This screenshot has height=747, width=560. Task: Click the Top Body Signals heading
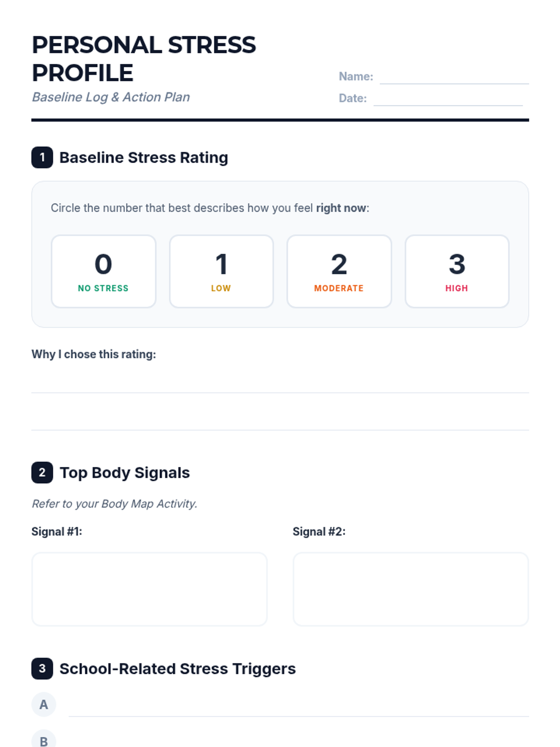pos(125,472)
